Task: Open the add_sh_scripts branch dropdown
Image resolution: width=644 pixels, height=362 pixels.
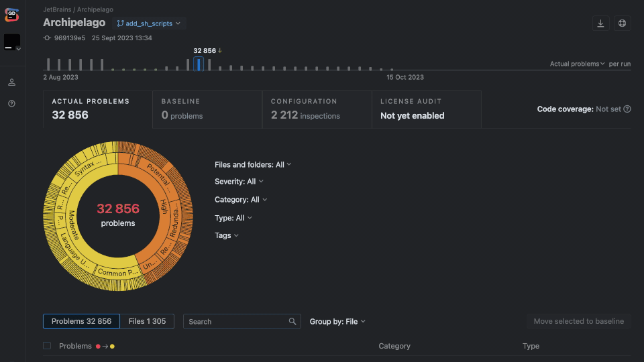Action: coord(149,23)
